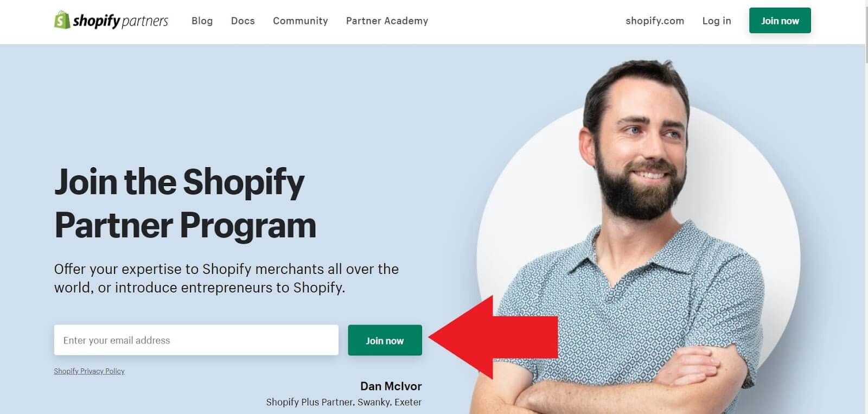Click the Offer your expertise description text

click(226, 278)
